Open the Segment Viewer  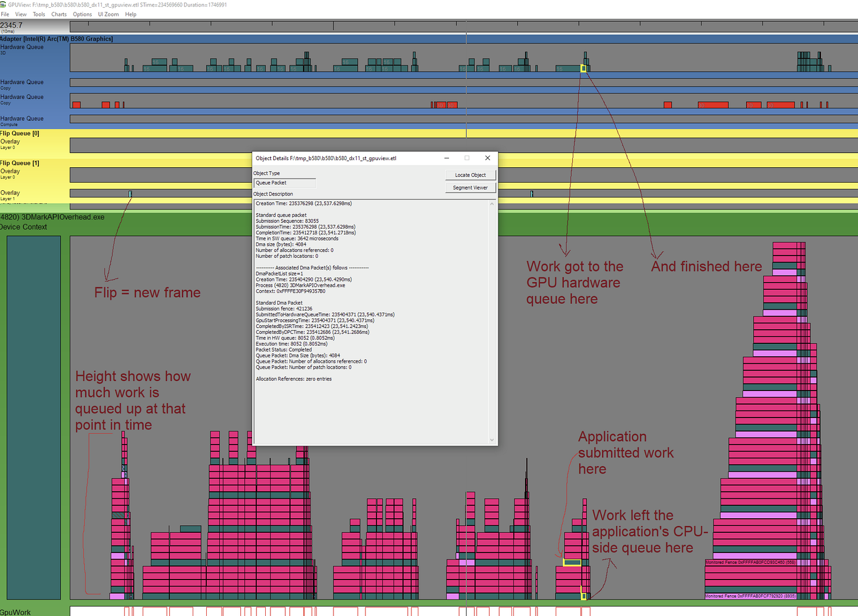click(x=470, y=187)
